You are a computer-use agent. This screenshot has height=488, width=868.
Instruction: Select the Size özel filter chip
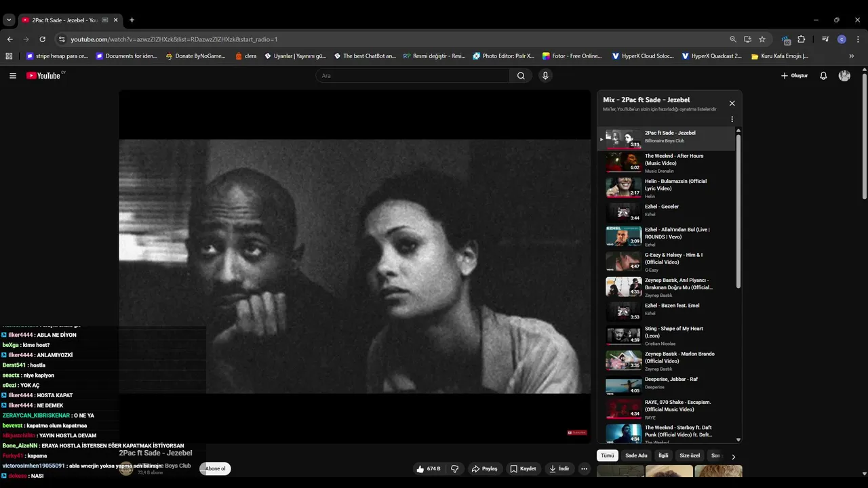690,456
